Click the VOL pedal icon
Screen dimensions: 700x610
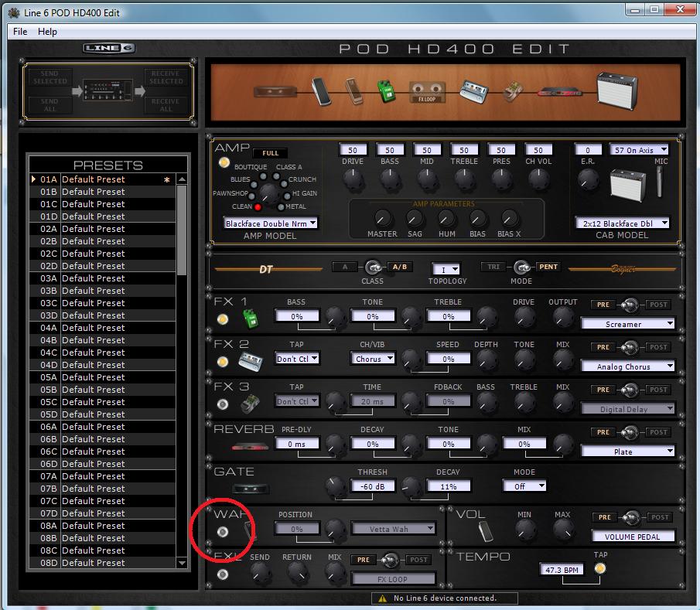pyautogui.click(x=485, y=531)
